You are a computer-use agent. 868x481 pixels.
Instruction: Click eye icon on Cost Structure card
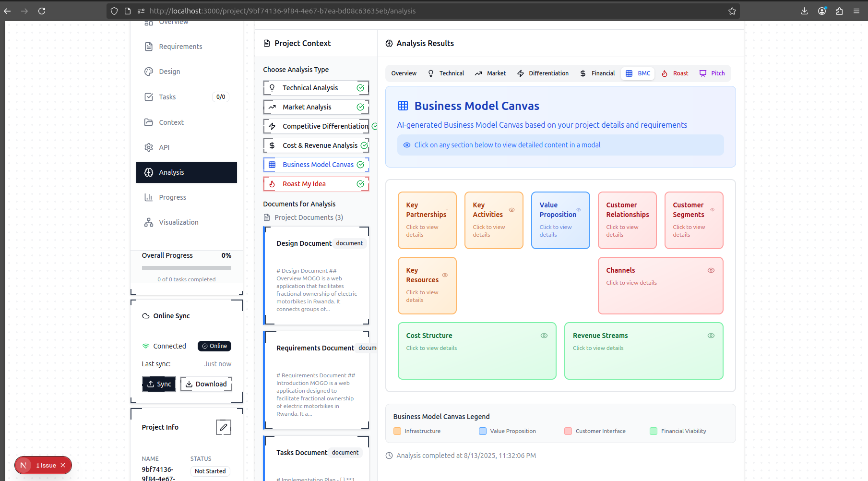[544, 336]
